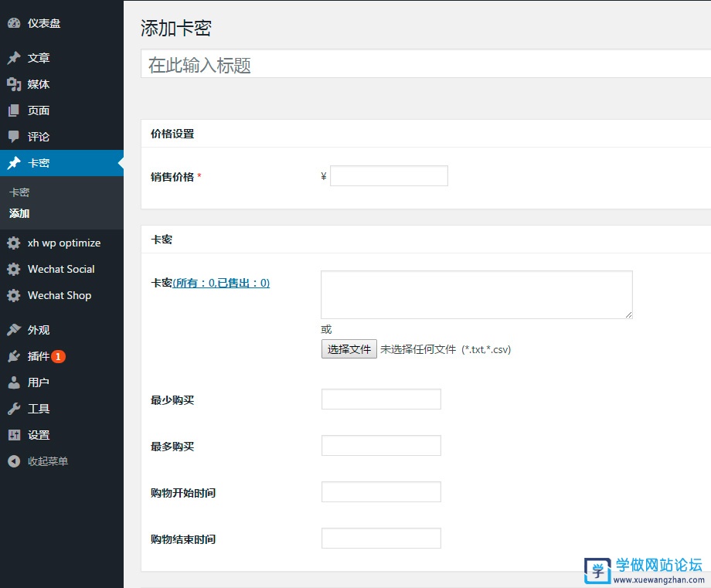Click inside the 销售价格 price input

point(388,175)
